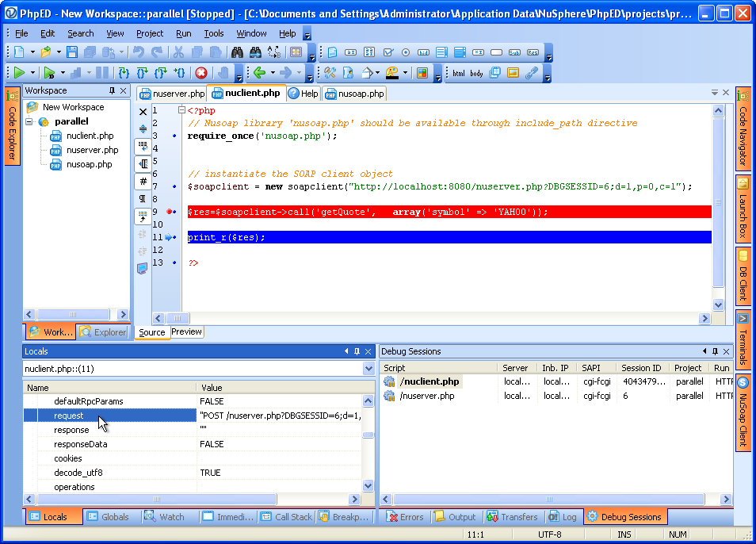Click the Save file toolbar icon
This screenshot has height=544, width=756.
point(72,52)
